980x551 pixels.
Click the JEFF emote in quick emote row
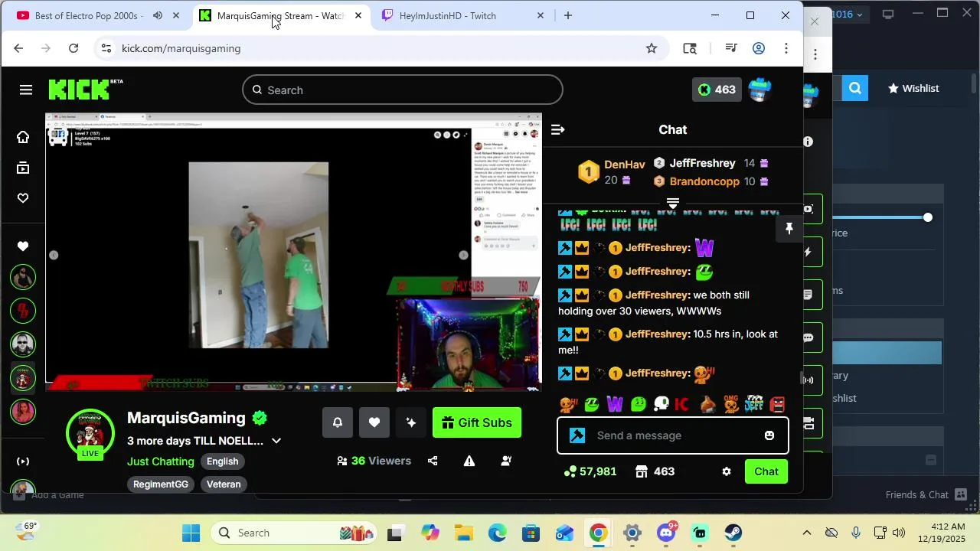point(754,404)
